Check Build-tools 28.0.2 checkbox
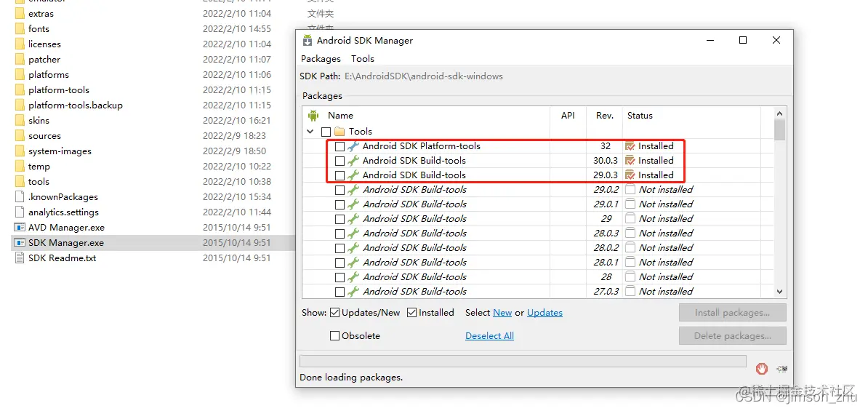This screenshot has height=411, width=868. [340, 247]
